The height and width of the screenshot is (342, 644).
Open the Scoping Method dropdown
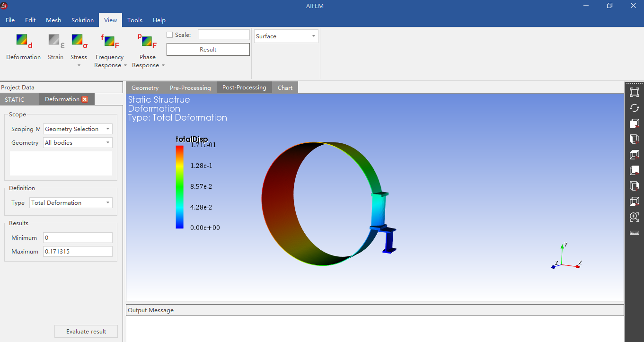(78, 129)
